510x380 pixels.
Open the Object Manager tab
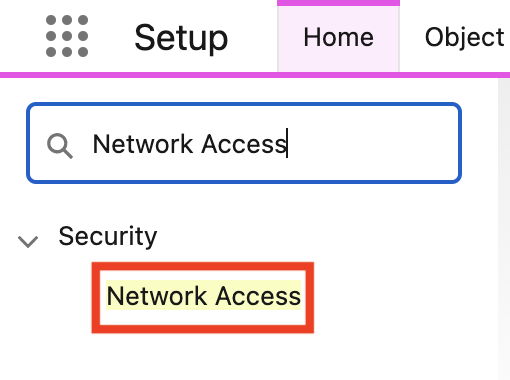pos(464,37)
